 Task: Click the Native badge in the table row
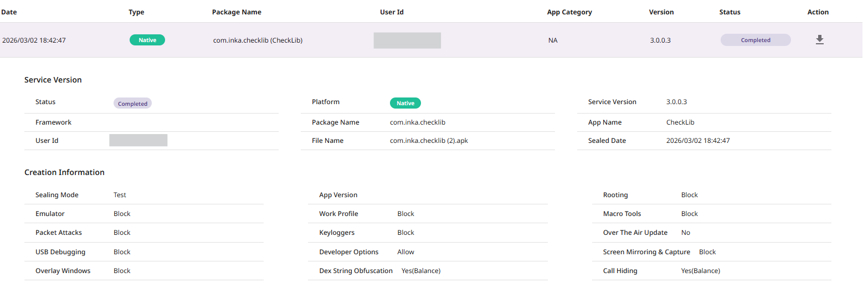point(147,40)
